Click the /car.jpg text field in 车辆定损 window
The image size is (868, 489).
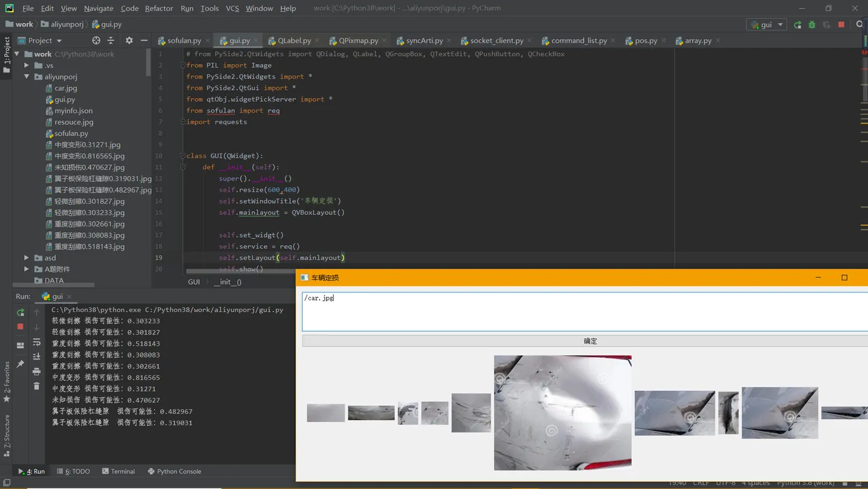tap(585, 312)
